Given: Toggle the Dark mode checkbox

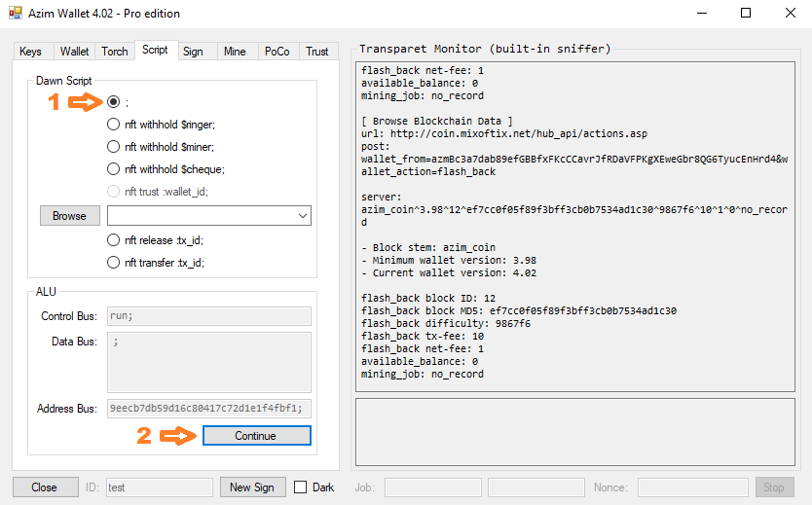Looking at the screenshot, I should [x=300, y=487].
